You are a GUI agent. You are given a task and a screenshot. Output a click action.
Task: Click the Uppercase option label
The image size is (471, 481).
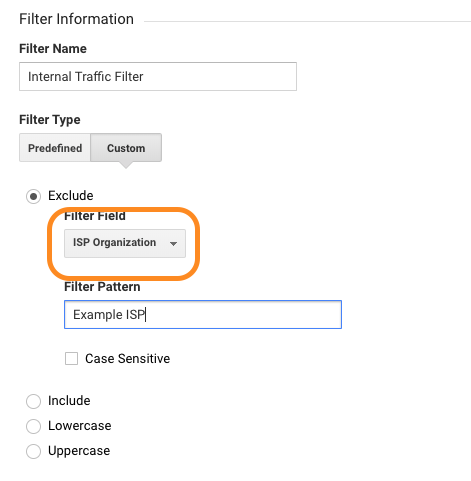(79, 451)
